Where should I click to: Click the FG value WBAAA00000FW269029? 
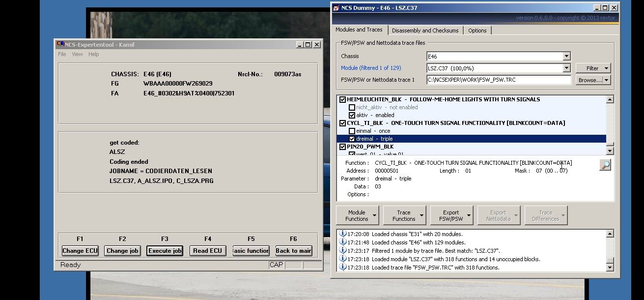click(x=178, y=84)
